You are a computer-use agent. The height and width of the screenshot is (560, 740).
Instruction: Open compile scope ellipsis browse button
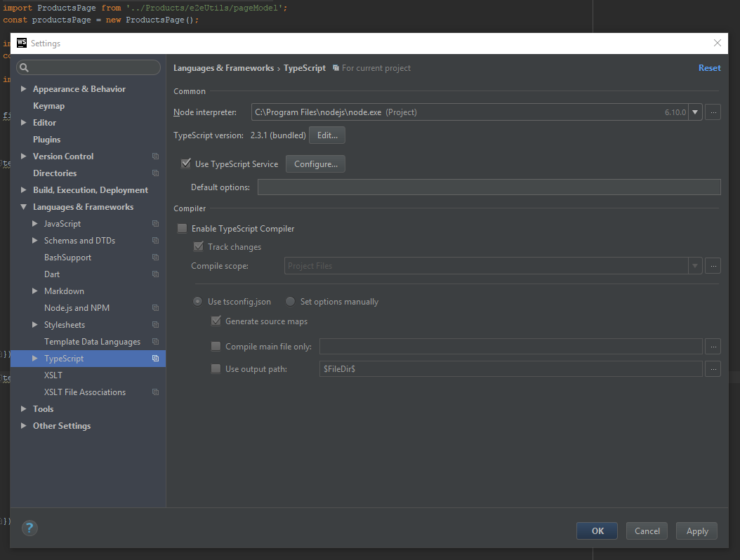coord(713,265)
